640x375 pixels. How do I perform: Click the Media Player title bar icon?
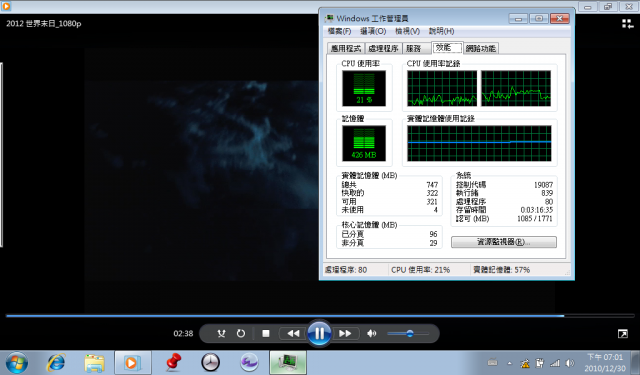coord(6,6)
